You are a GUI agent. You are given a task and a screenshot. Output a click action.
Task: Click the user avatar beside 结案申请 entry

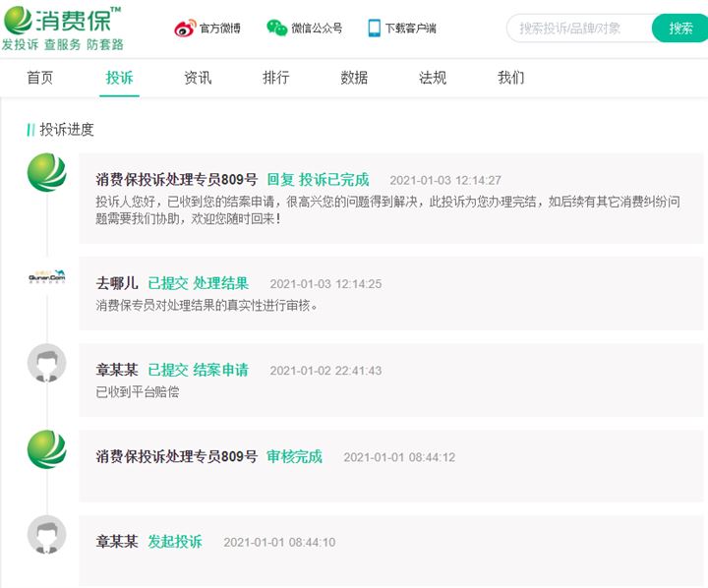pyautogui.click(x=46, y=363)
